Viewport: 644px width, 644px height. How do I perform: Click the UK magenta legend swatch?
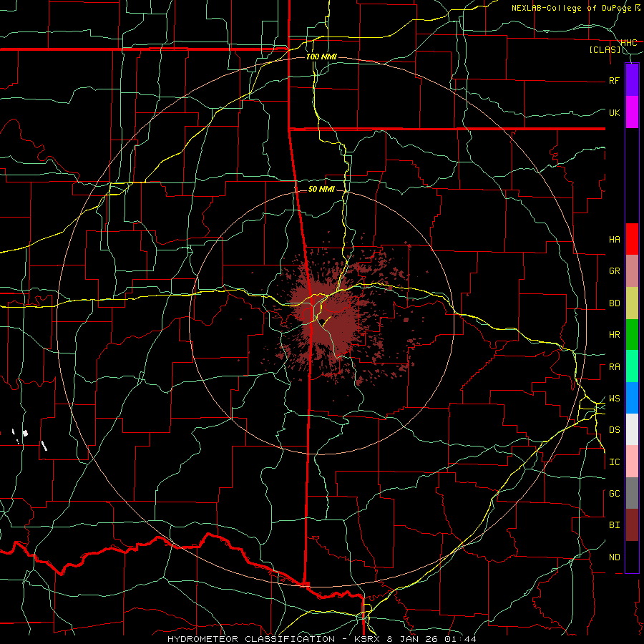632,112
